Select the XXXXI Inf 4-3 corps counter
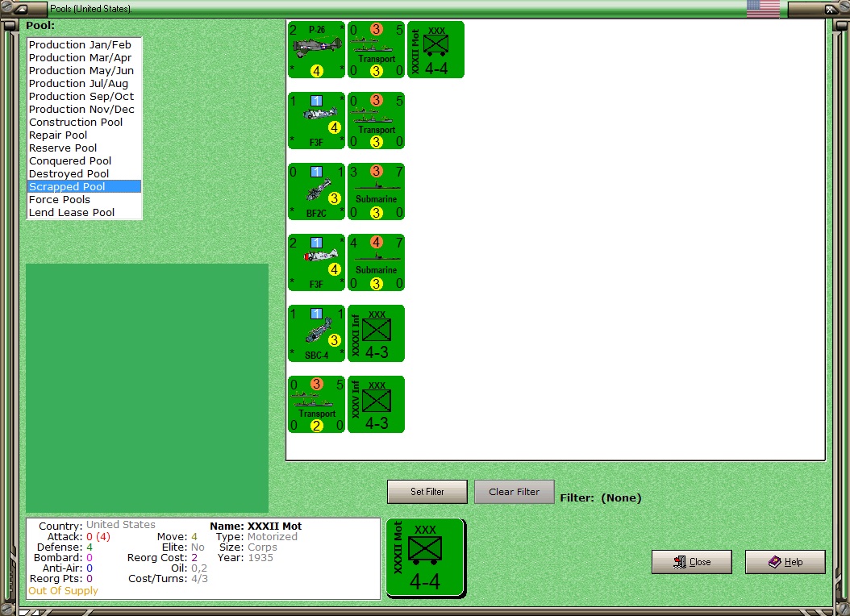The image size is (850, 616). 377,333
